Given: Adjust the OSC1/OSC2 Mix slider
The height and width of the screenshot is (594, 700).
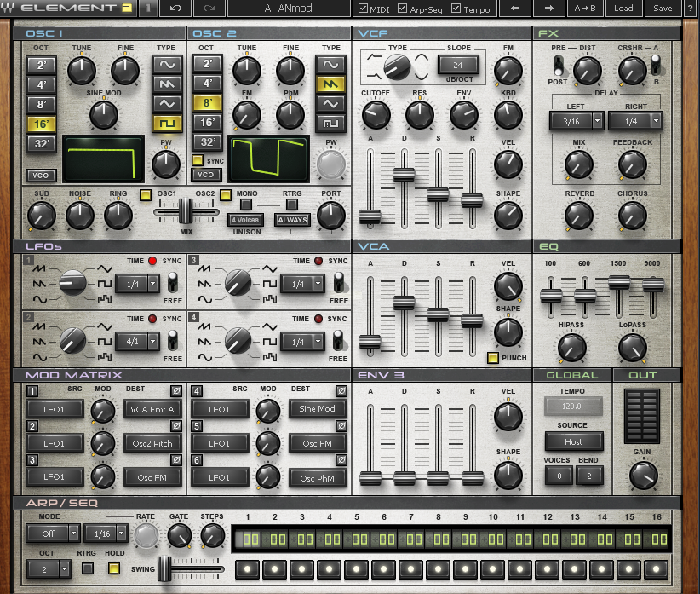Looking at the screenshot, I should point(186,211).
